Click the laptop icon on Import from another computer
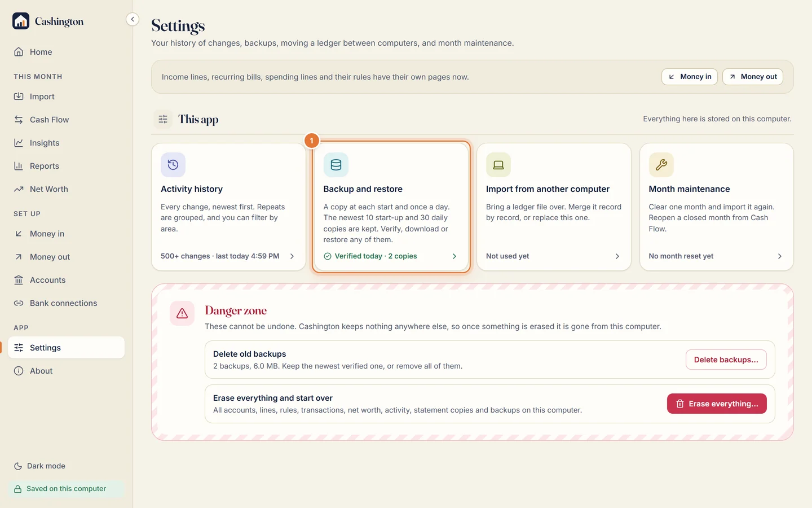This screenshot has width=812, height=508. point(498,165)
